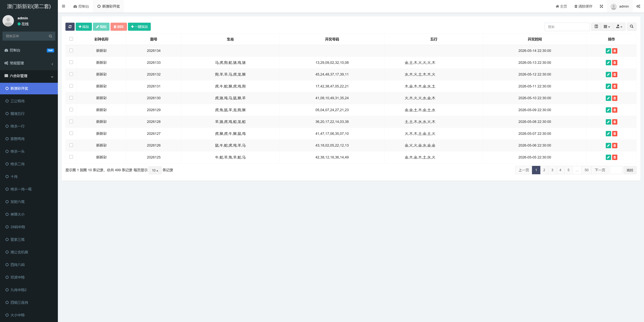Sort by the 开奖时间 column header
Viewport: 644px width, 322px height.
(534, 39)
